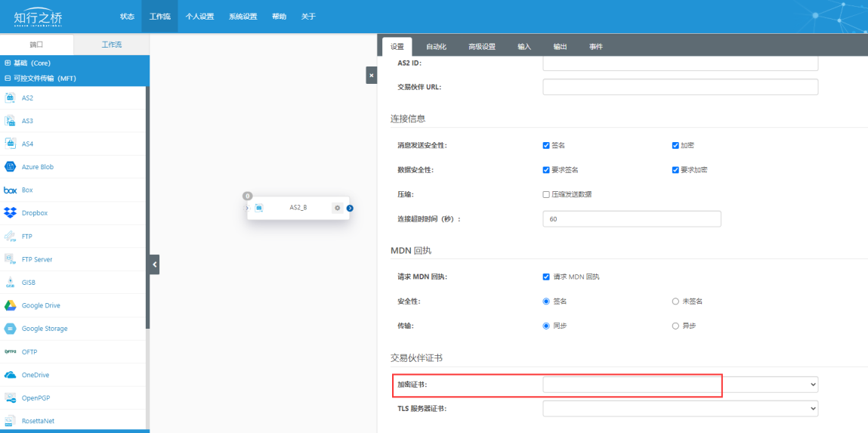868x433 pixels.
Task: Open the 系统设置 menu
Action: [x=243, y=17]
